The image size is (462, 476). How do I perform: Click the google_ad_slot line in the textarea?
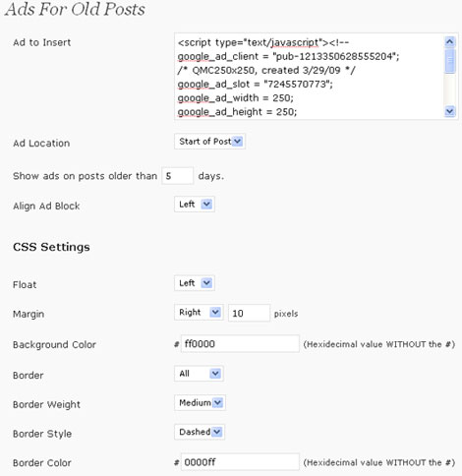coord(255,85)
